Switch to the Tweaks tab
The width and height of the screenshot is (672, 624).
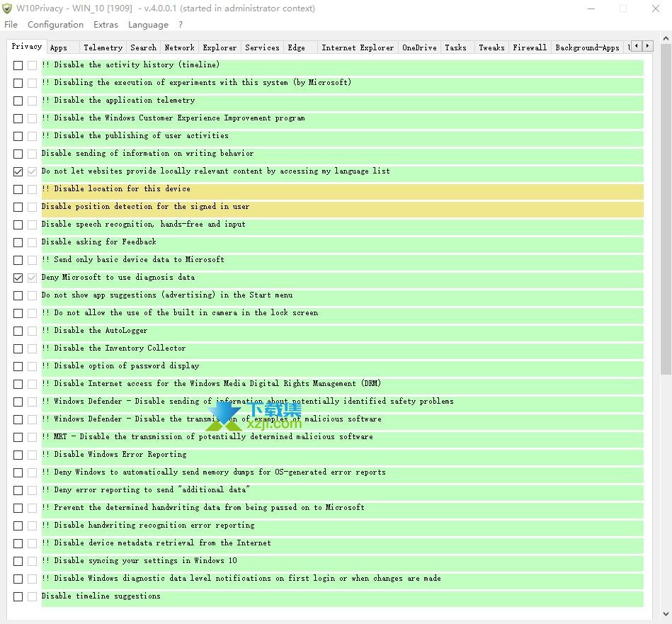[x=491, y=47]
